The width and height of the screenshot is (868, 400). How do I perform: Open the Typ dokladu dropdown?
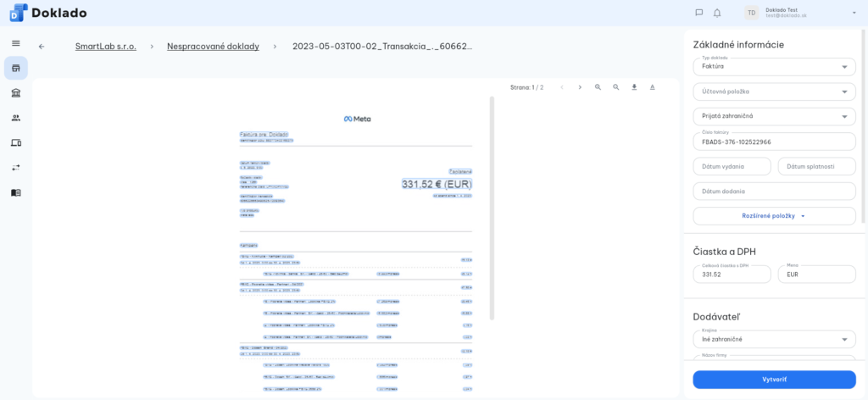[775, 66]
